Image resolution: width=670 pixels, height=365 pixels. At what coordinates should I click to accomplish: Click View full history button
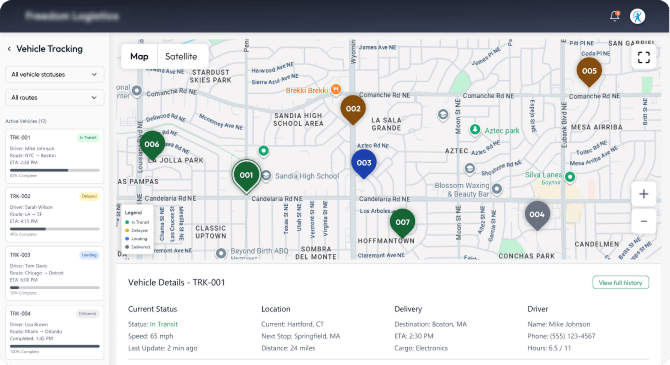[x=620, y=283]
